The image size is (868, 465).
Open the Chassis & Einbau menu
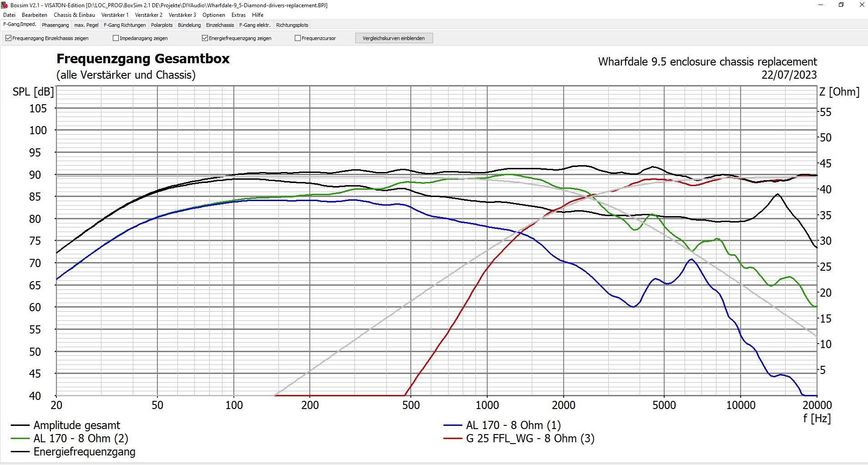coord(74,15)
